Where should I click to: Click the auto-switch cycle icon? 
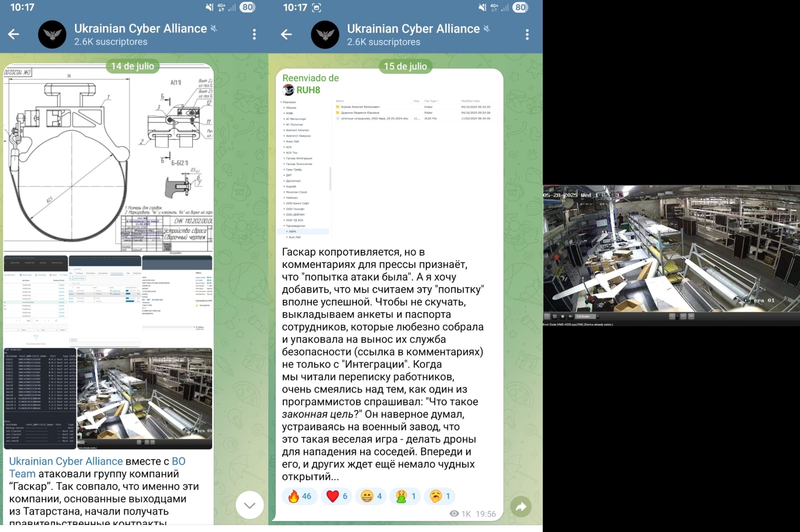672,317
